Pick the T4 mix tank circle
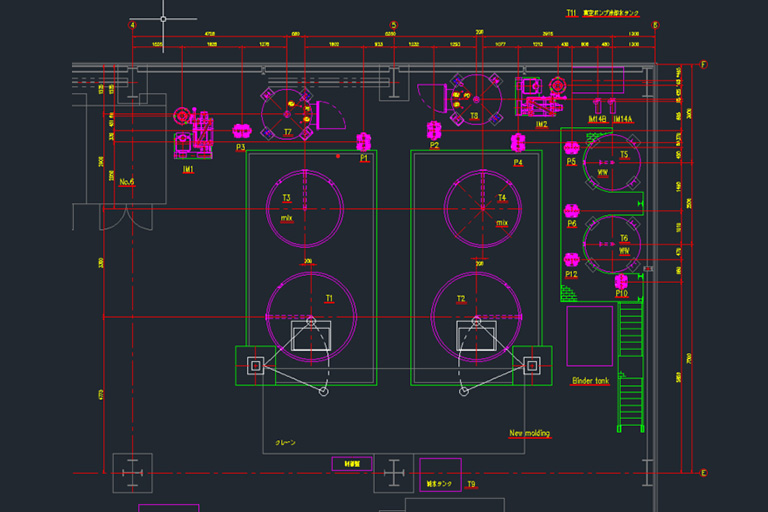The width and height of the screenshot is (768, 512). (x=482, y=208)
